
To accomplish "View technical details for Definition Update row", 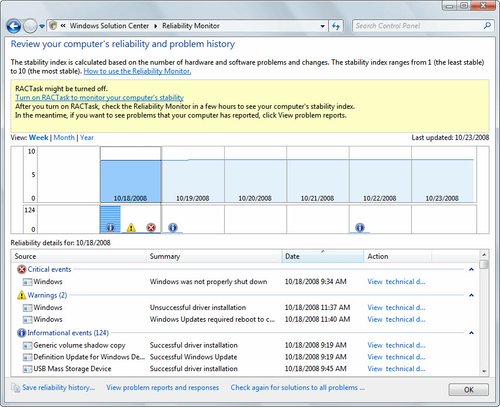I will coord(396,357).
